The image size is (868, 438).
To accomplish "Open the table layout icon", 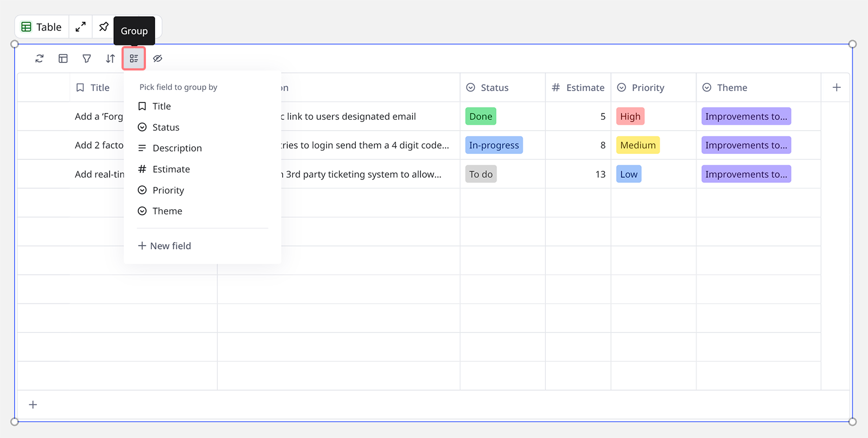I will click(63, 59).
